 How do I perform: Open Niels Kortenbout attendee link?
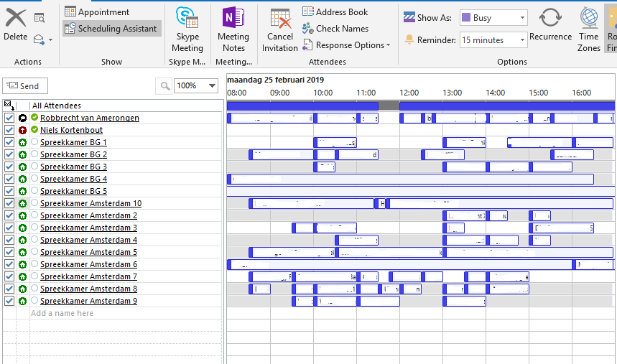point(71,130)
